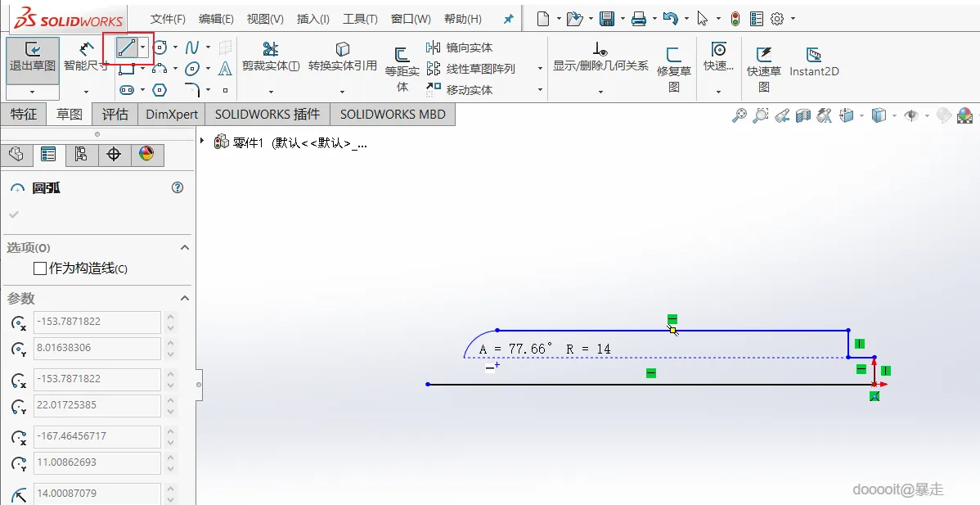This screenshot has height=505, width=980.
Task: Activate Linear Sketch Pattern (线性草图阵列)
Action: pyautogui.click(x=471, y=69)
